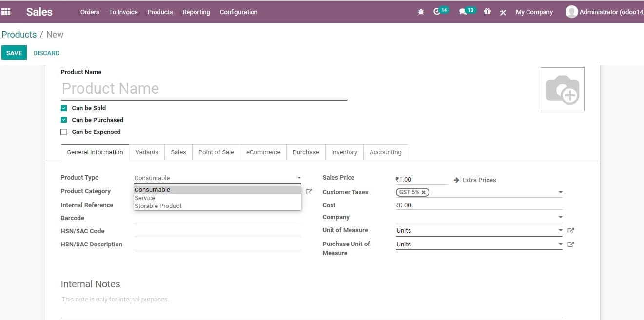644x320 pixels.
Task: Open the Reporting menu
Action: (x=196, y=12)
